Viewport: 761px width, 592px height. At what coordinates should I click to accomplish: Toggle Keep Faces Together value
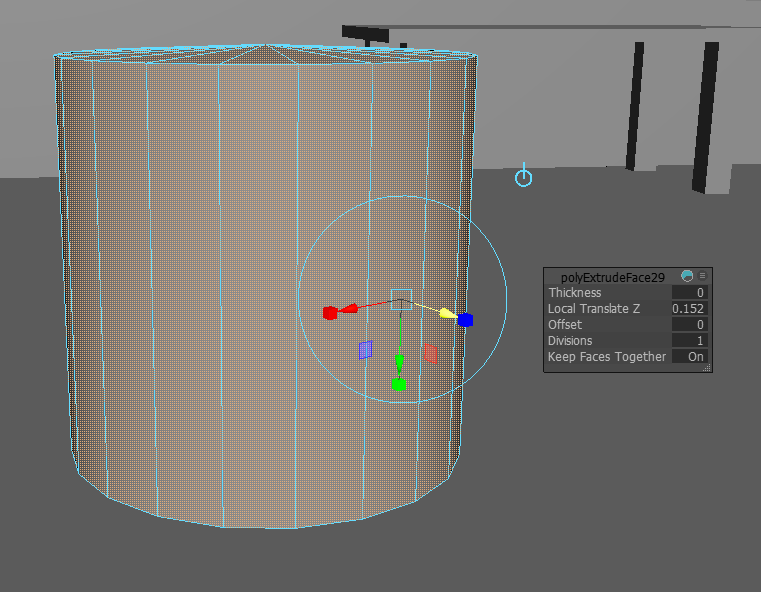pos(694,357)
